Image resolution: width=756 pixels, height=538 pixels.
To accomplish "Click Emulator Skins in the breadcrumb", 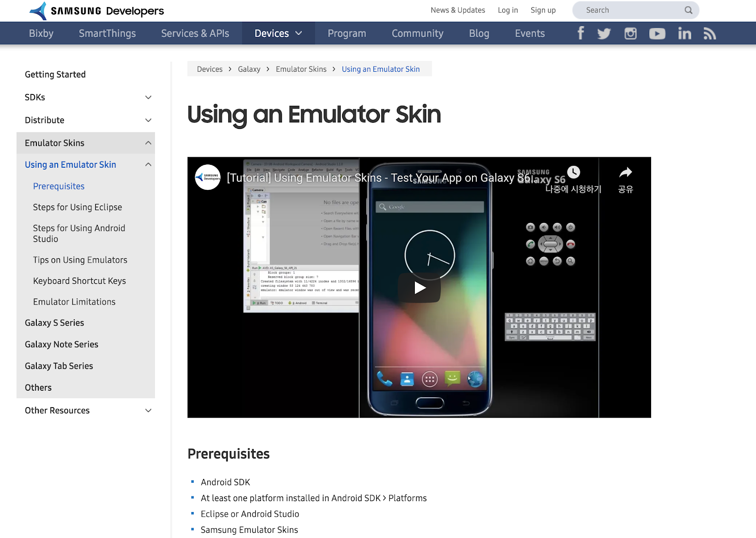I will [301, 69].
